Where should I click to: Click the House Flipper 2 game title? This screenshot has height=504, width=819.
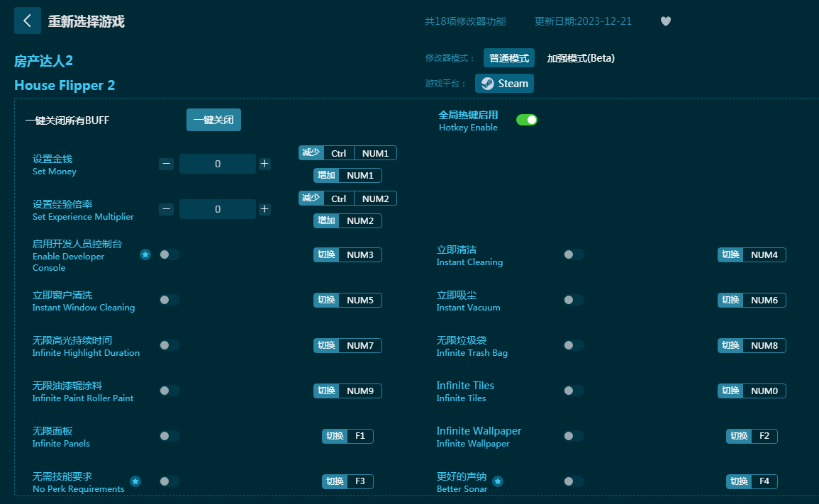point(65,85)
